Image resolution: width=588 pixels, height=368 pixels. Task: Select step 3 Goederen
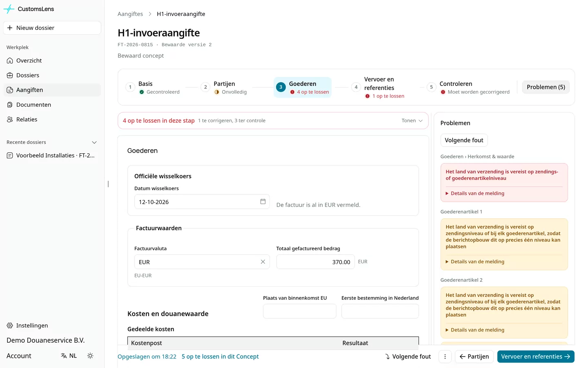[303, 87]
